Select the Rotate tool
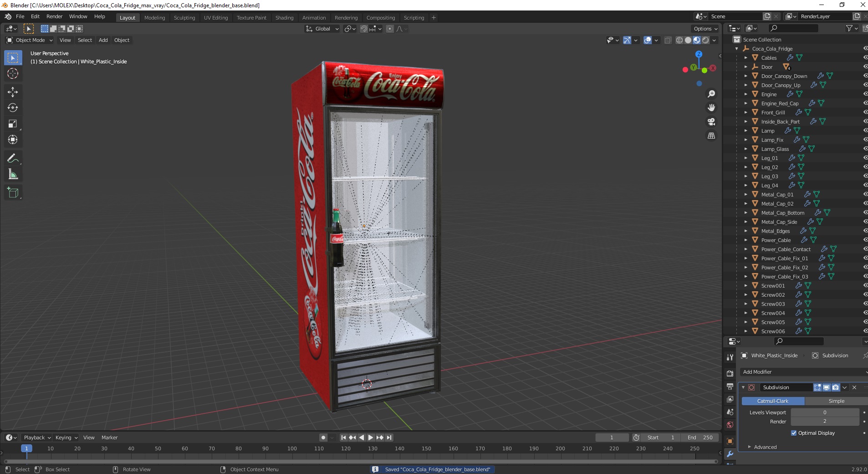 click(x=13, y=108)
